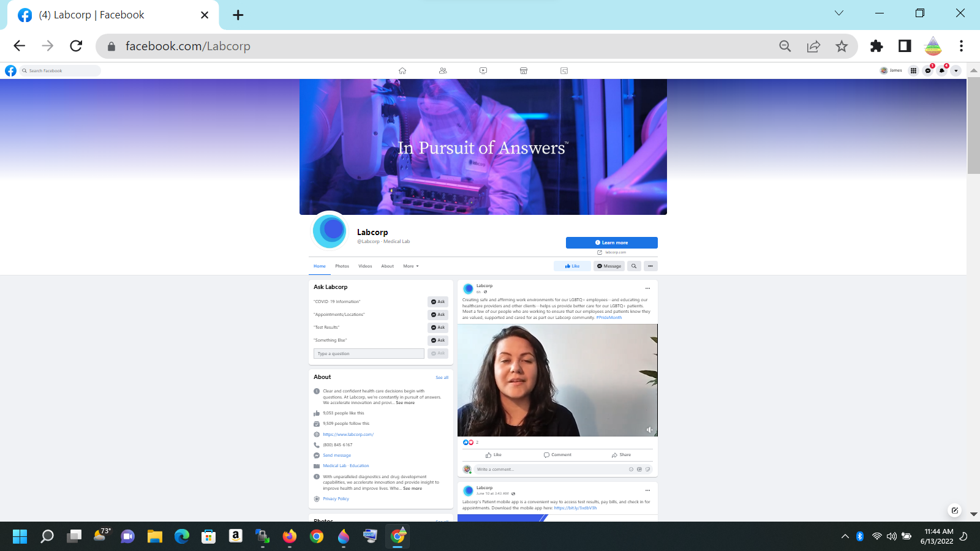Open Notifications bell icon
The height and width of the screenshot is (551, 980).
[x=942, y=70]
